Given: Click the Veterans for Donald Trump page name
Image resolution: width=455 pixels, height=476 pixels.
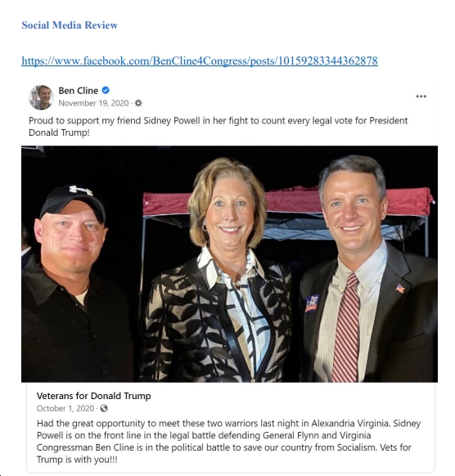Looking at the screenshot, I should pos(94,396).
